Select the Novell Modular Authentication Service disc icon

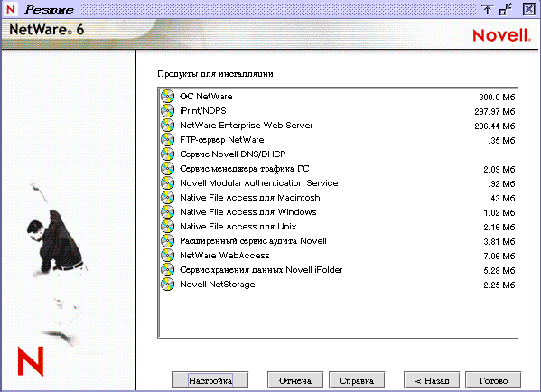click(168, 183)
